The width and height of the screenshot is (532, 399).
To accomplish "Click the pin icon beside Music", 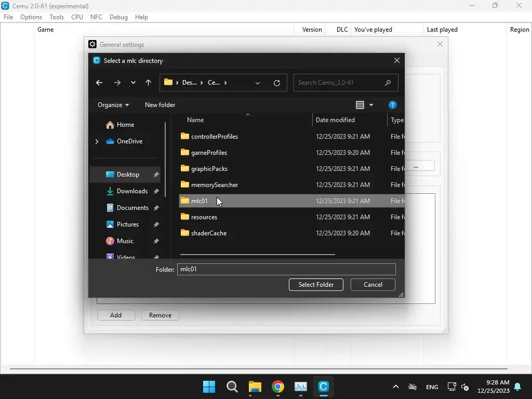I will 156,241.
